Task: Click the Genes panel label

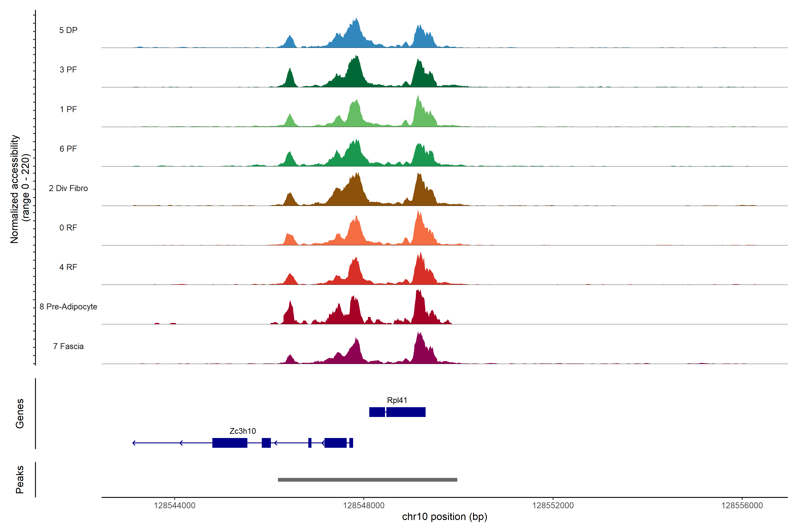Action: [x=20, y=414]
